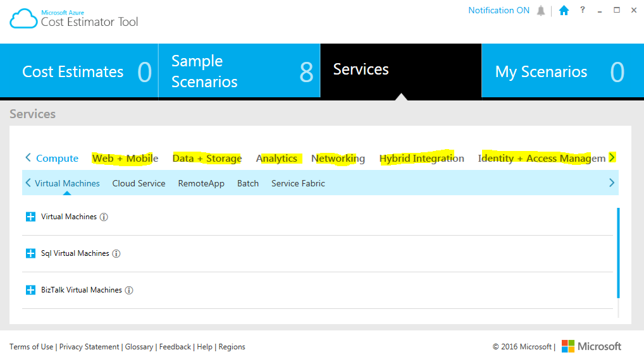Maximize the Cost Estimator window
The width and height of the screenshot is (644, 362).
tap(617, 10)
